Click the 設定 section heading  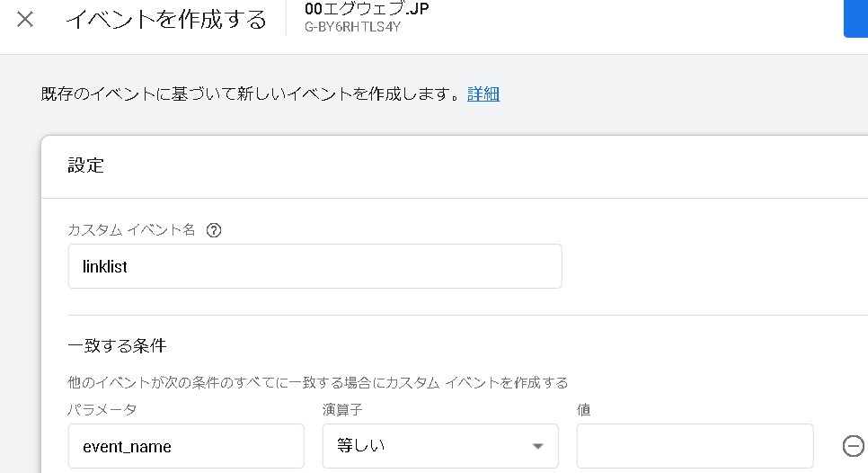(86, 165)
